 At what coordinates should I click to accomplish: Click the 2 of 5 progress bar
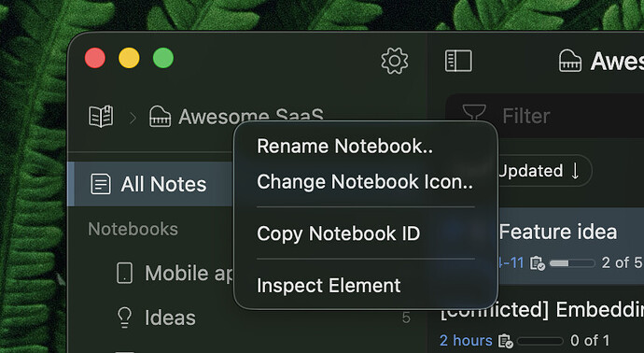[572, 263]
